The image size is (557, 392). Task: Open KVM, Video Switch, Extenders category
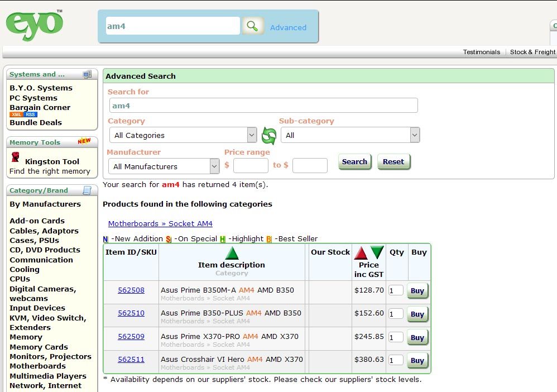47,322
